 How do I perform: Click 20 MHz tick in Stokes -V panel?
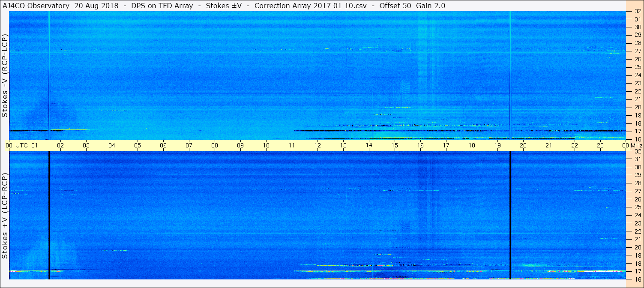pyautogui.click(x=638, y=107)
